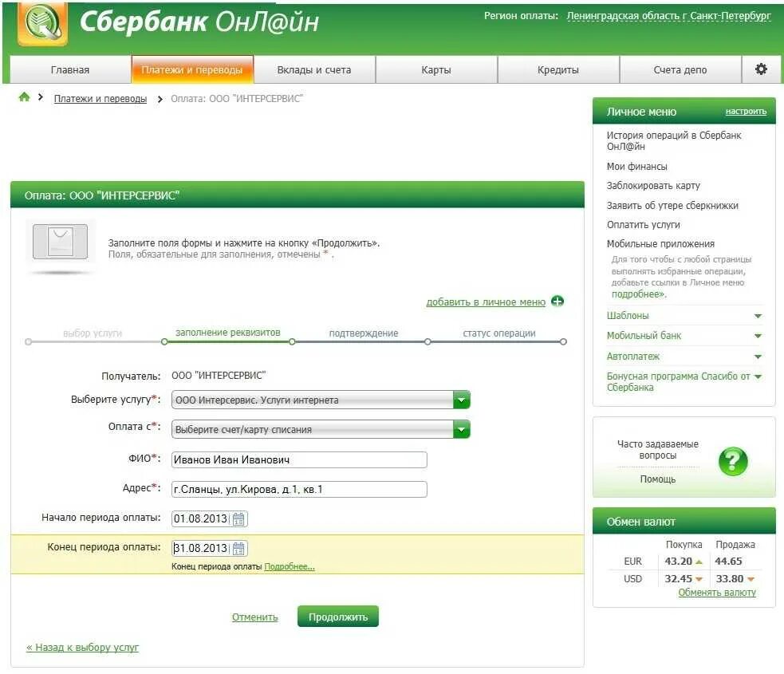Click EUR selling rate 44.65
Viewport: 784px width, 674px height.
pos(728,561)
